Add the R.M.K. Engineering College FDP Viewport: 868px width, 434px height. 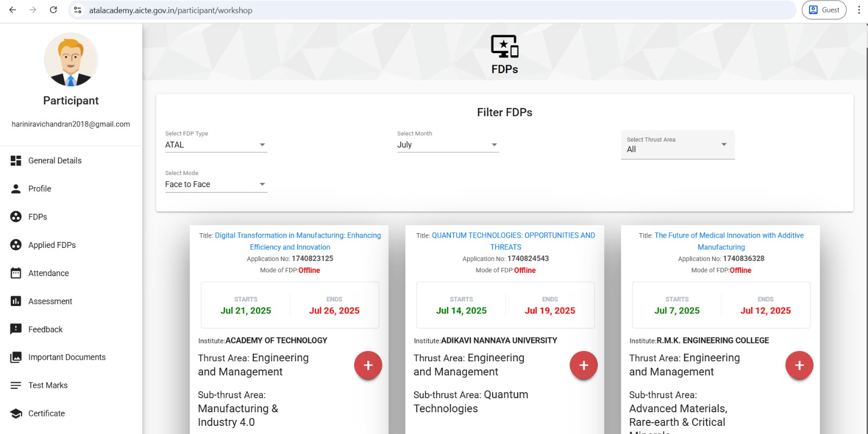tap(799, 366)
